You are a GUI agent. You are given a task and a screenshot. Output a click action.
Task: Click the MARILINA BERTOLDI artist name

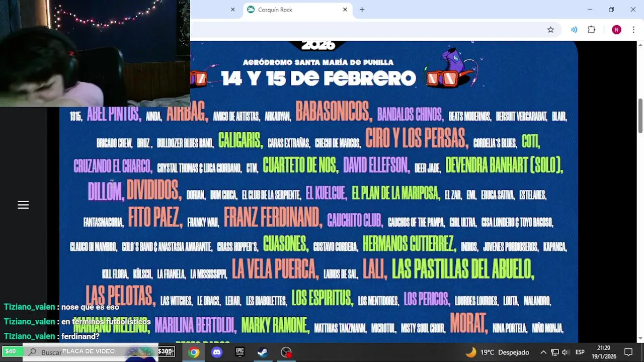[195, 325]
